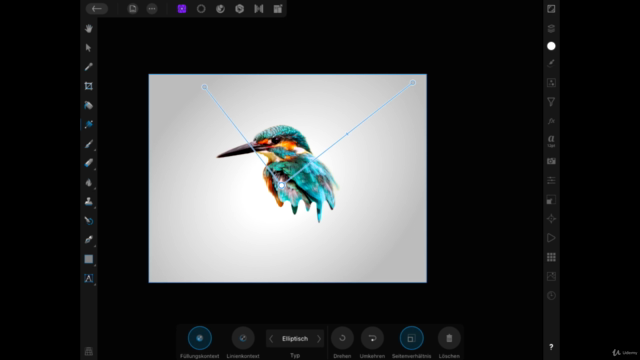This screenshot has height=360, width=640.
Task: Click the Drehen rotate button
Action: (x=342, y=338)
